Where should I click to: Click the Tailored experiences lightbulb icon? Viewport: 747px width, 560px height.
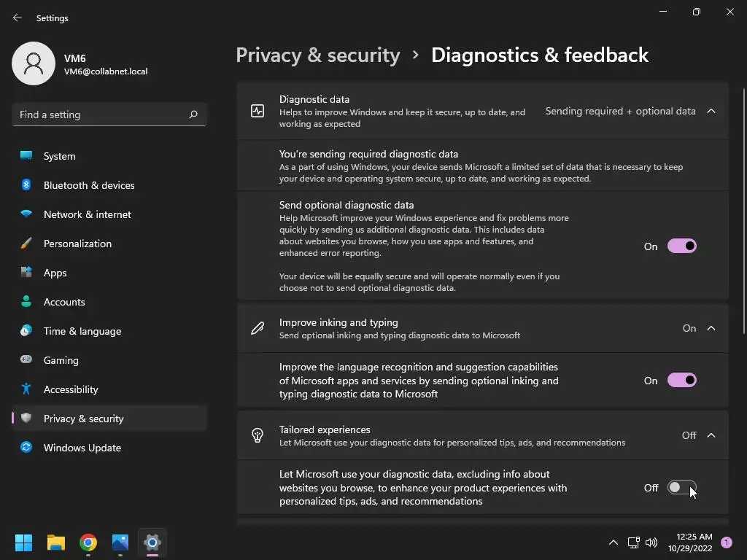coord(258,435)
